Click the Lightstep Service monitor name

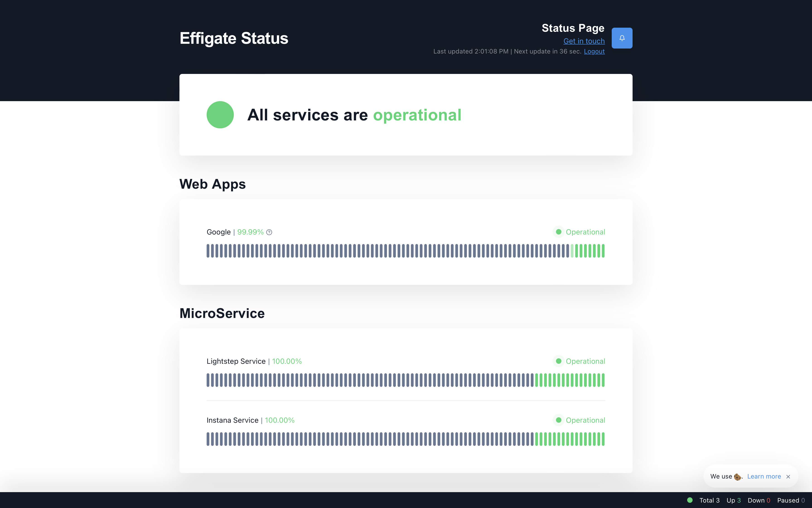pyautogui.click(x=236, y=361)
